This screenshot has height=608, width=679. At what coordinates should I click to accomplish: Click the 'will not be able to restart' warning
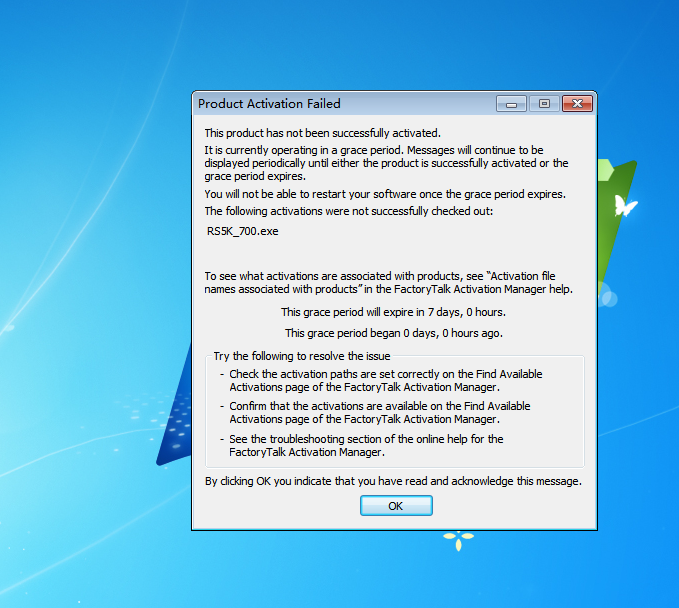tap(385, 194)
